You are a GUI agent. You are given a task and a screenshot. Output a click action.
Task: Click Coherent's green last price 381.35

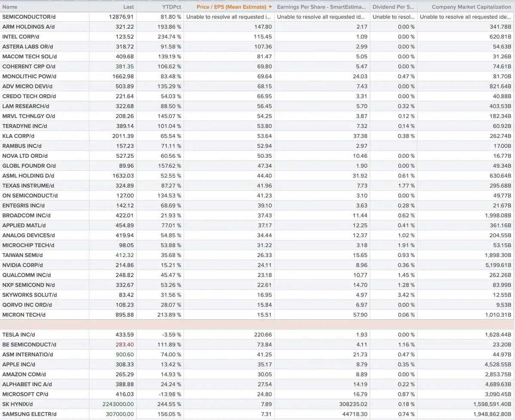pyautogui.click(x=125, y=66)
